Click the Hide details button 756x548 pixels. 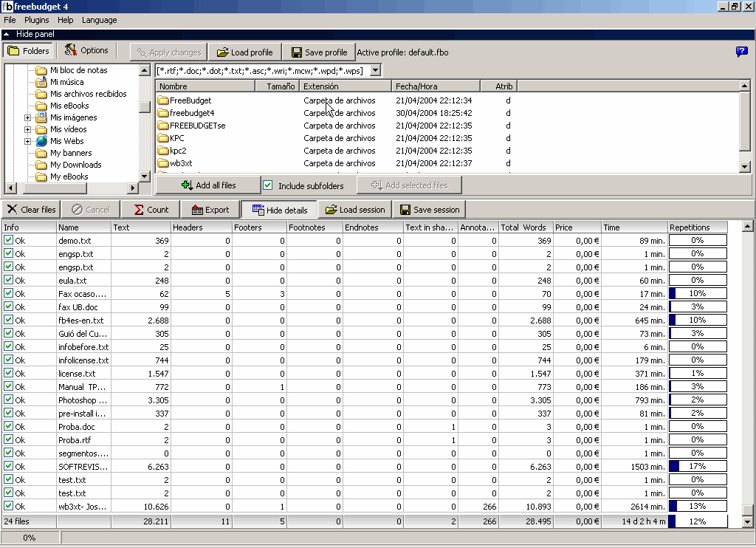(280, 210)
